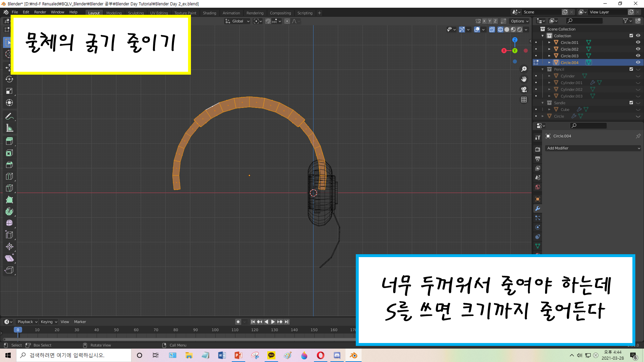Open the Modifier properties wrench tab
Viewport: 644px width, 362px height.
click(x=537, y=209)
